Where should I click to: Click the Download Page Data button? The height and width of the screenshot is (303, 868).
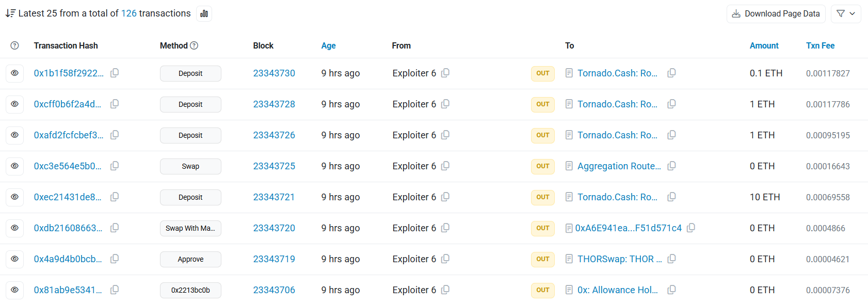pyautogui.click(x=775, y=14)
